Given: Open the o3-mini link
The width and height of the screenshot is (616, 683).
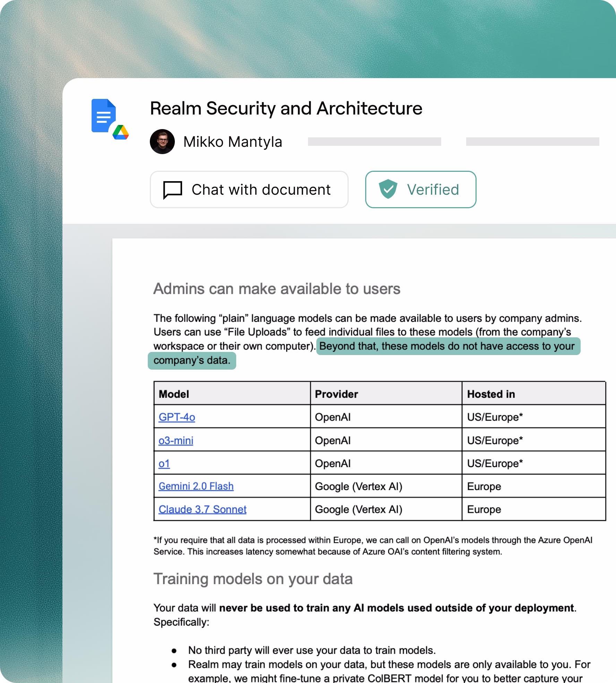Looking at the screenshot, I should 176,440.
